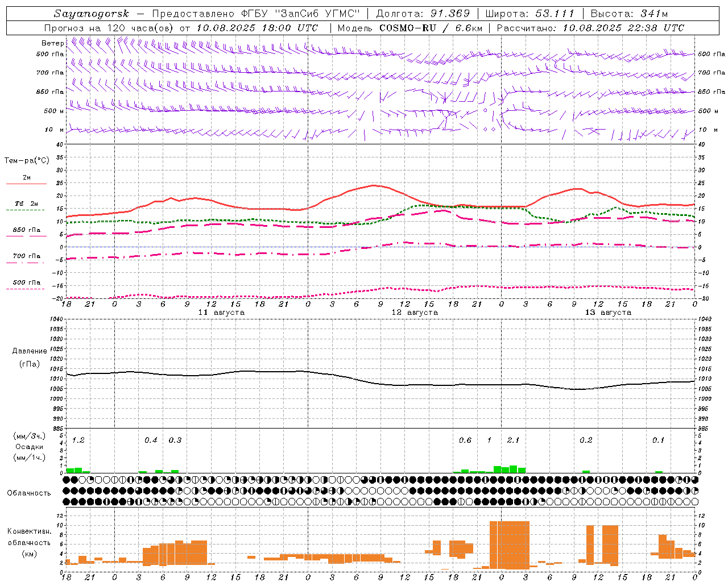The width and height of the screenshot is (728, 582).
Task: Click the 0.4 precipitation total value
Action: click(151, 440)
